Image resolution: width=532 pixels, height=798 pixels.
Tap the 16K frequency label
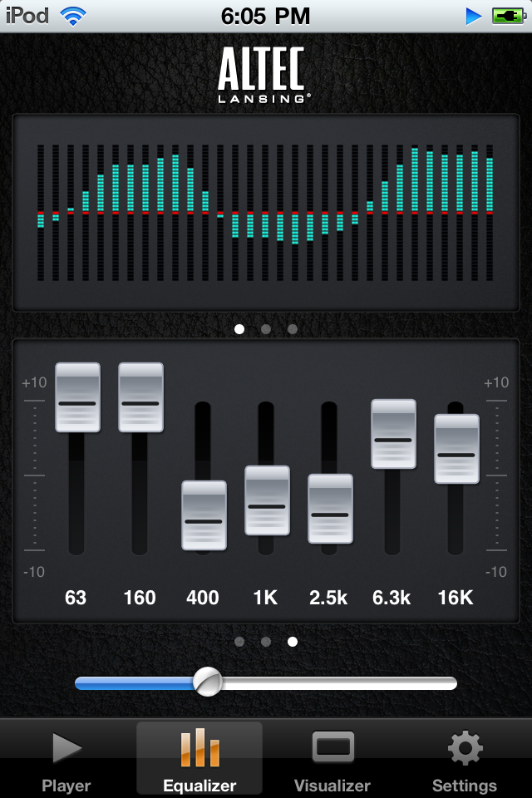456,598
